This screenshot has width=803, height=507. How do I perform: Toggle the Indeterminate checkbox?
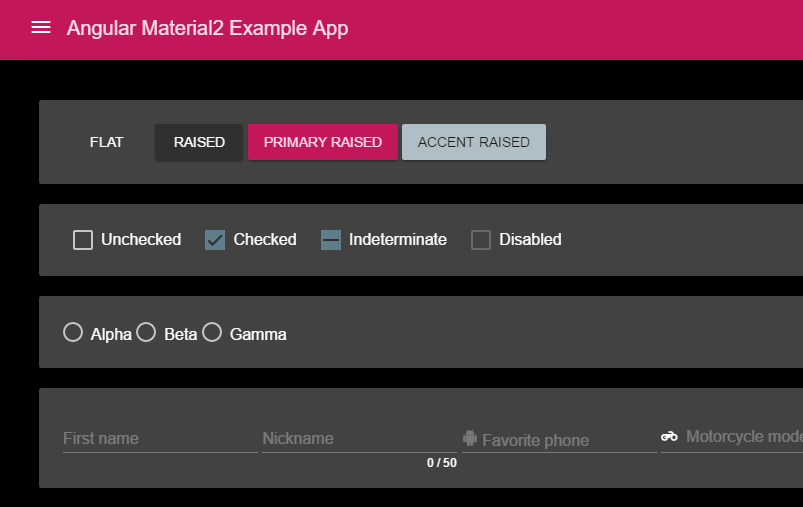click(330, 240)
